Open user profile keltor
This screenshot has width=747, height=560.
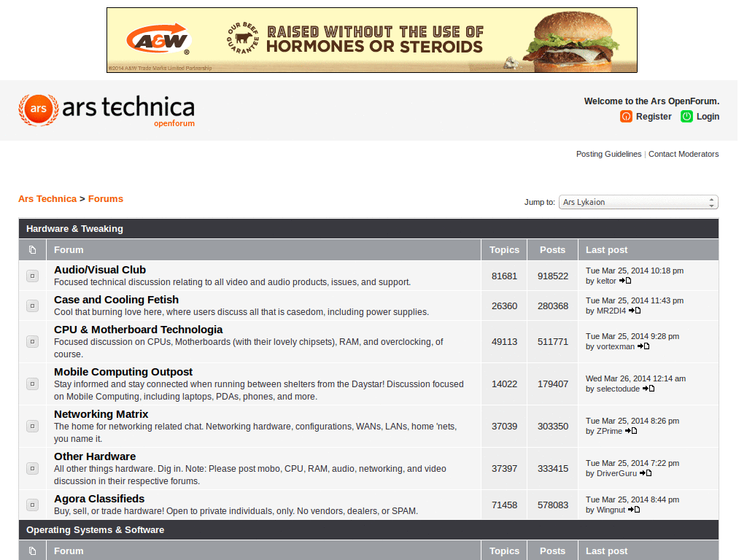pyautogui.click(x=606, y=281)
